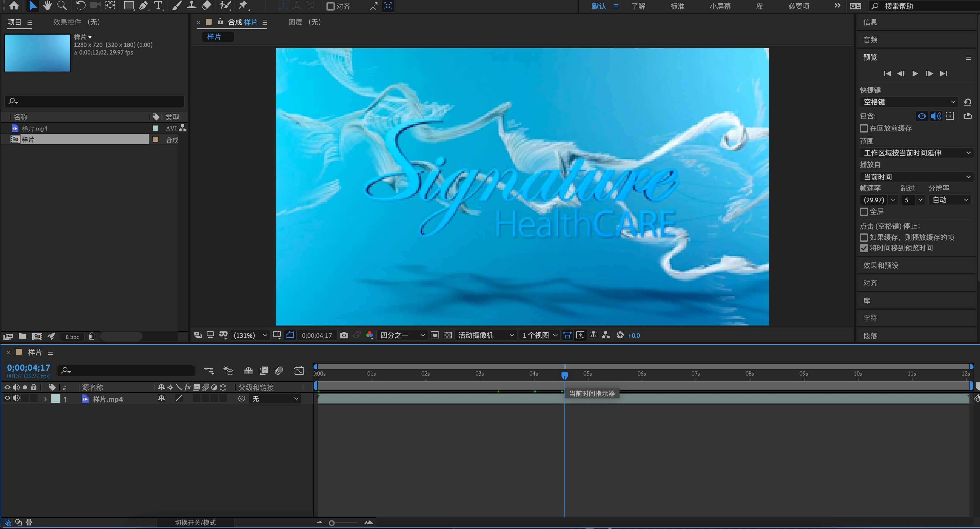Open the Graph Editor in timeline

coord(299,371)
